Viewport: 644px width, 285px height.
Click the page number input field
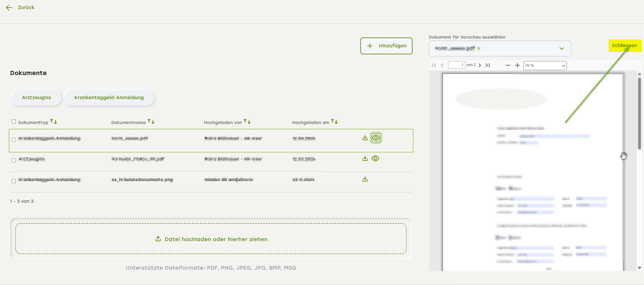pyautogui.click(x=456, y=65)
